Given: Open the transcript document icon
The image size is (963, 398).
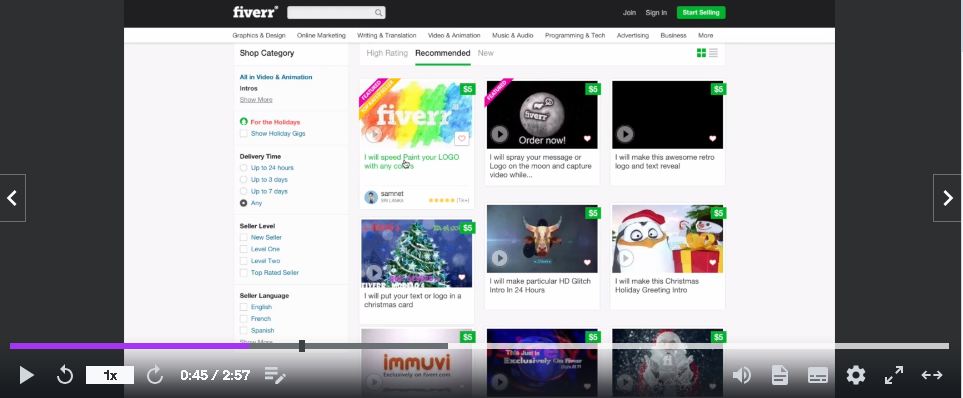Looking at the screenshot, I should tap(780, 375).
